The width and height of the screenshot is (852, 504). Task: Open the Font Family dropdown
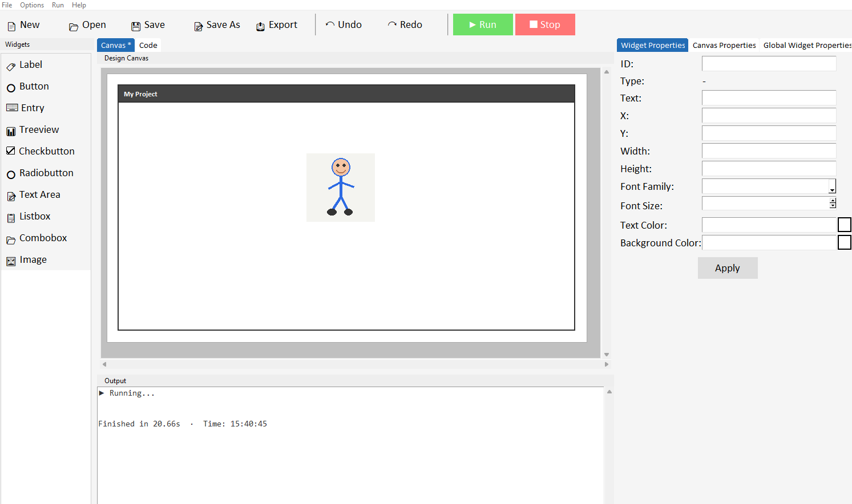click(x=833, y=186)
